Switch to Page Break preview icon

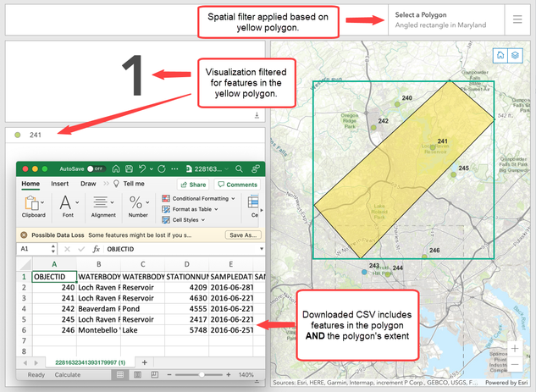tap(154, 375)
